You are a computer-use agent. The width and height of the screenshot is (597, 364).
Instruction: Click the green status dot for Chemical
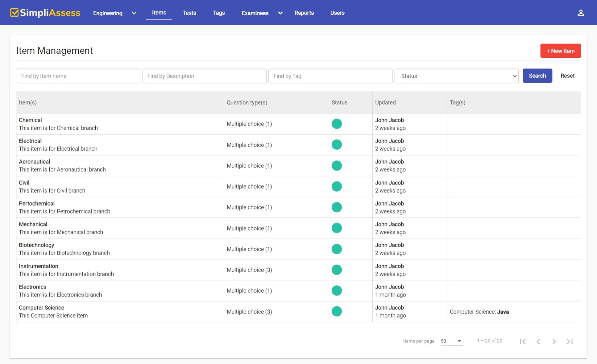coord(337,124)
